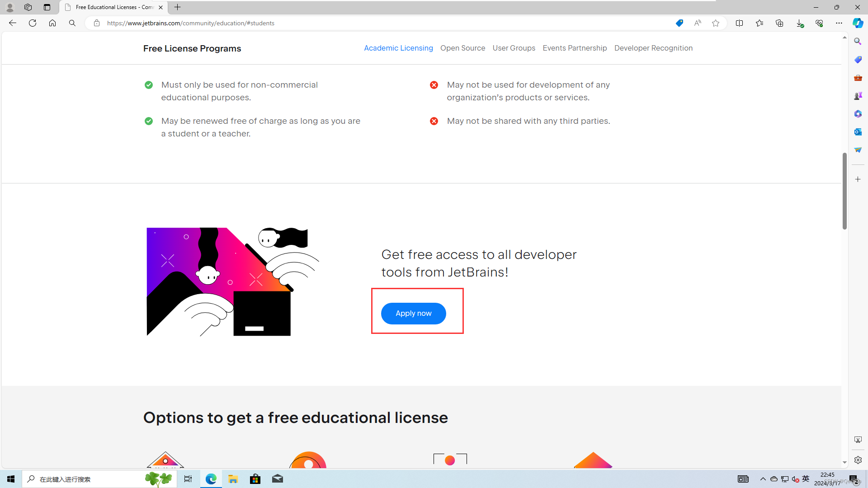Click the Microsoft Store taskbar icon

tap(256, 479)
